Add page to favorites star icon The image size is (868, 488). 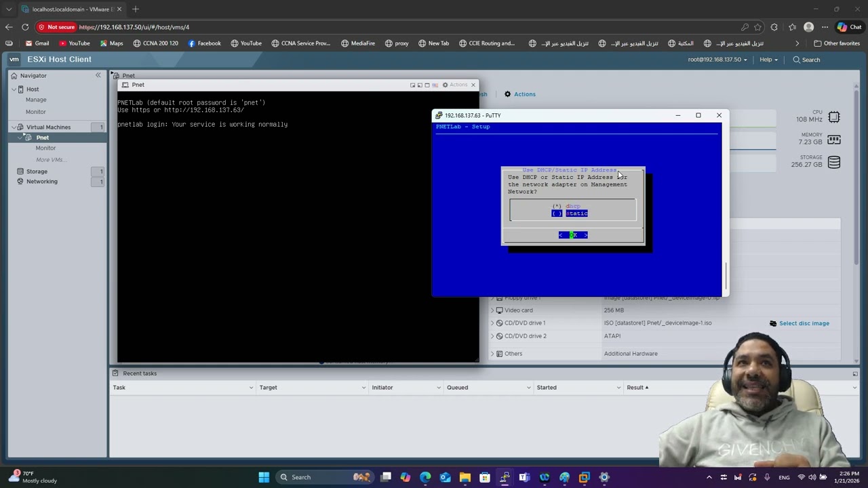tap(757, 27)
